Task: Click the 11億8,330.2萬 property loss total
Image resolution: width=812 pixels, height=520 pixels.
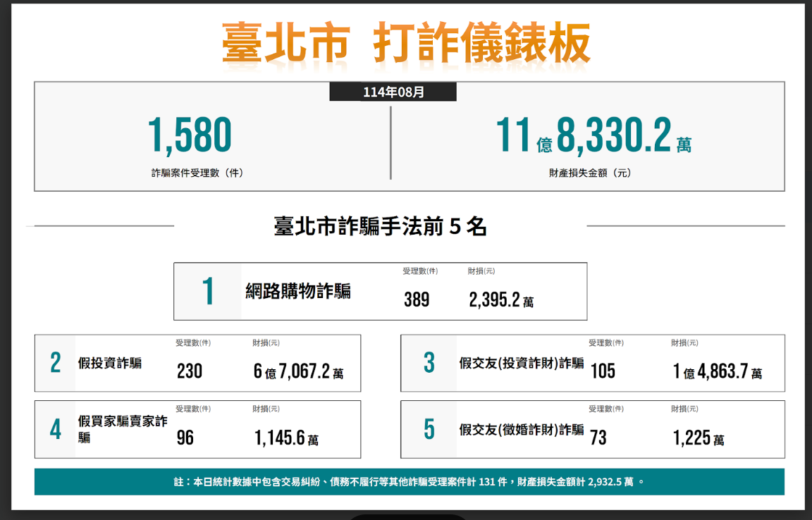Action: click(x=592, y=136)
